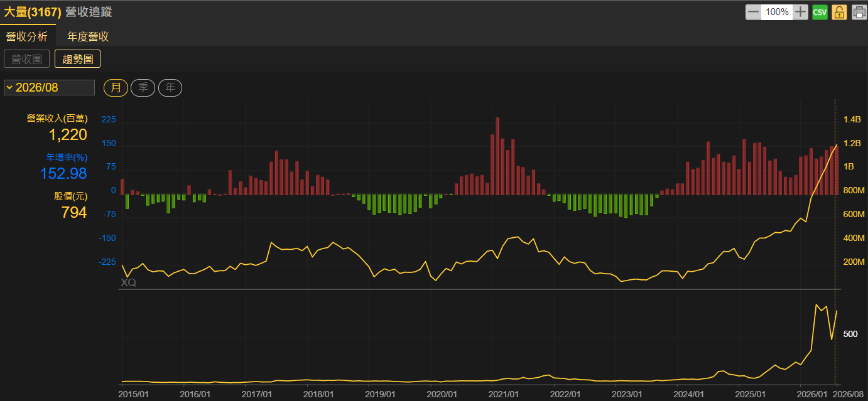Show the 營收圖 view
Viewport: 868px width, 401px height.
coord(26,59)
